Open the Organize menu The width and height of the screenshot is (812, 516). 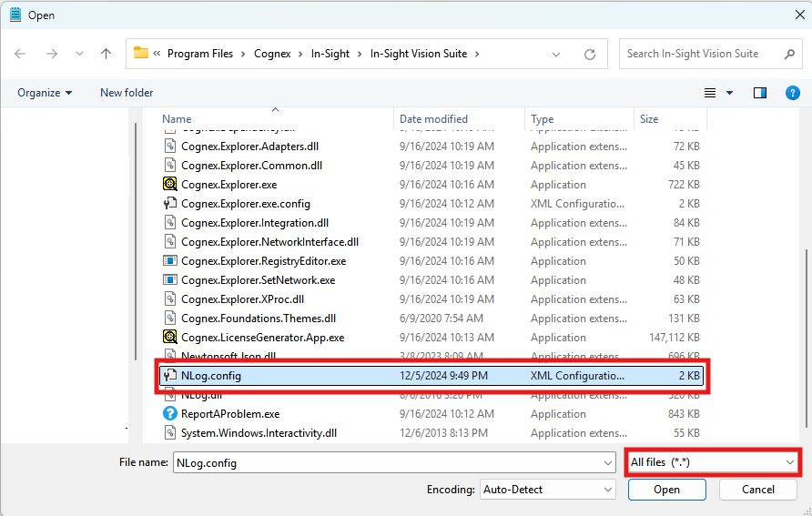45,93
